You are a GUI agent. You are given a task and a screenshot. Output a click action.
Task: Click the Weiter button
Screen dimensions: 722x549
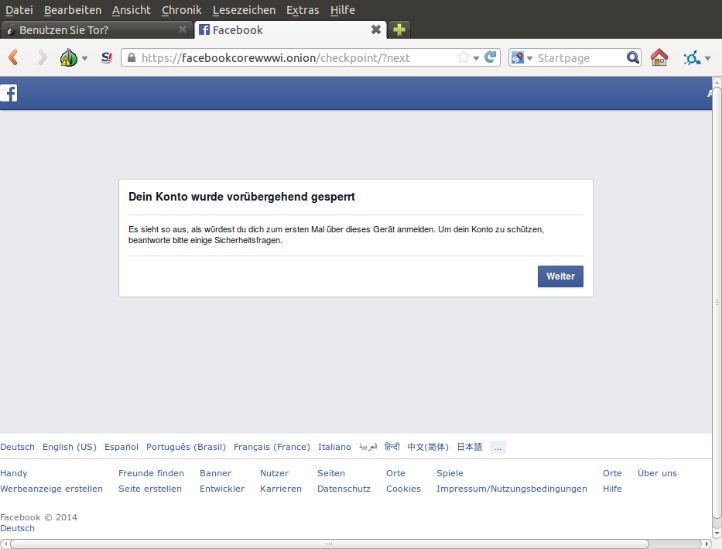(x=560, y=276)
